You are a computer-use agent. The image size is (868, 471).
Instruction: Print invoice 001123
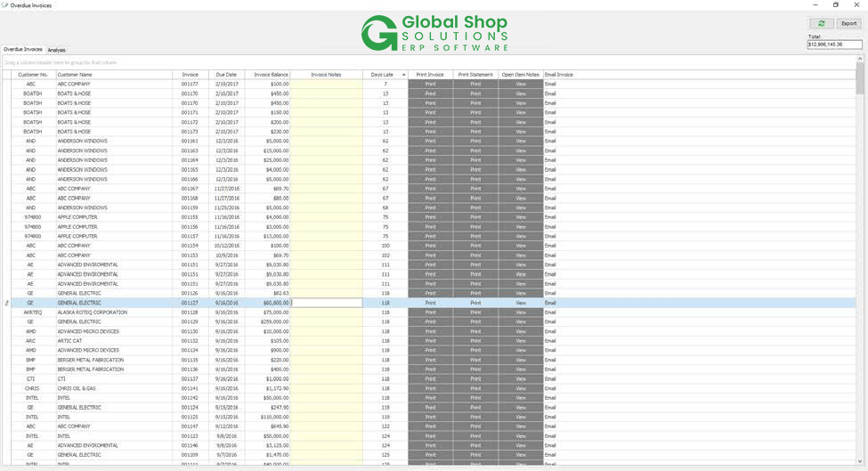(x=430, y=436)
